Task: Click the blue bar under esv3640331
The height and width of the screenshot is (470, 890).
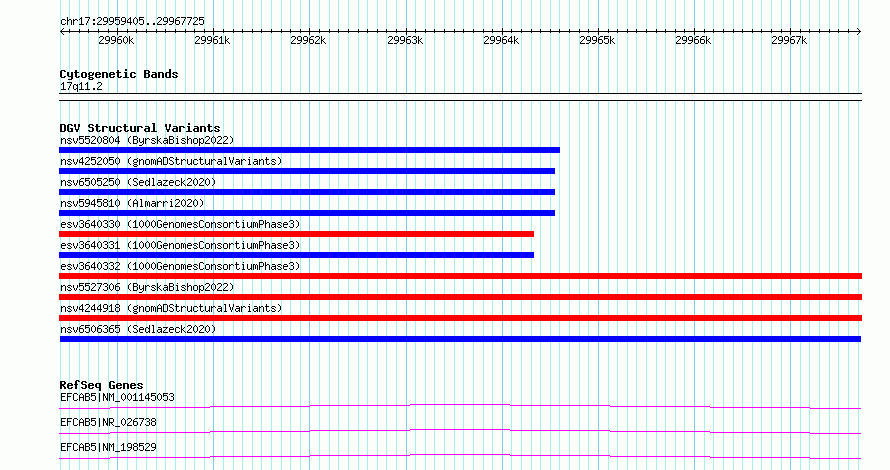Action: point(296,255)
